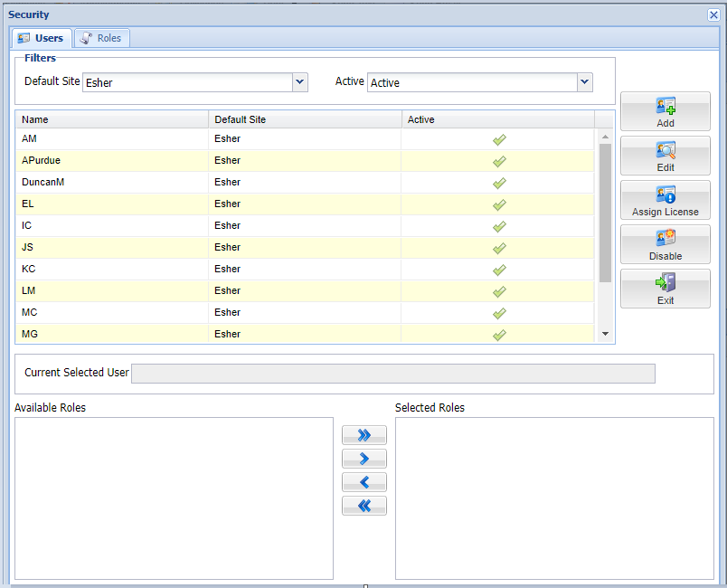Click the active checkmark for AM
Image resolution: width=727 pixels, height=588 pixels.
pos(499,139)
